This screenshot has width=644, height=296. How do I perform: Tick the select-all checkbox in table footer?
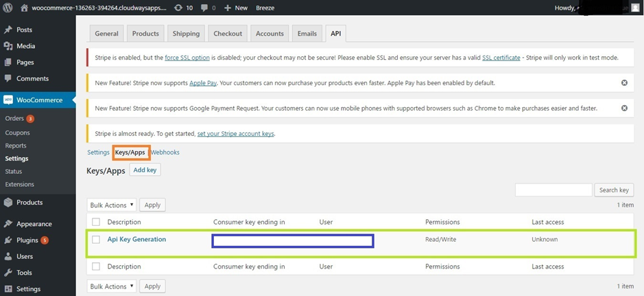[96, 266]
